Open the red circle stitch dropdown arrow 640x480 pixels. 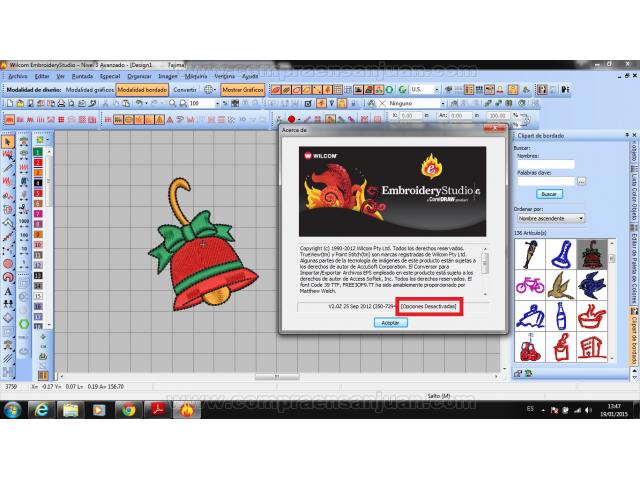299,120
